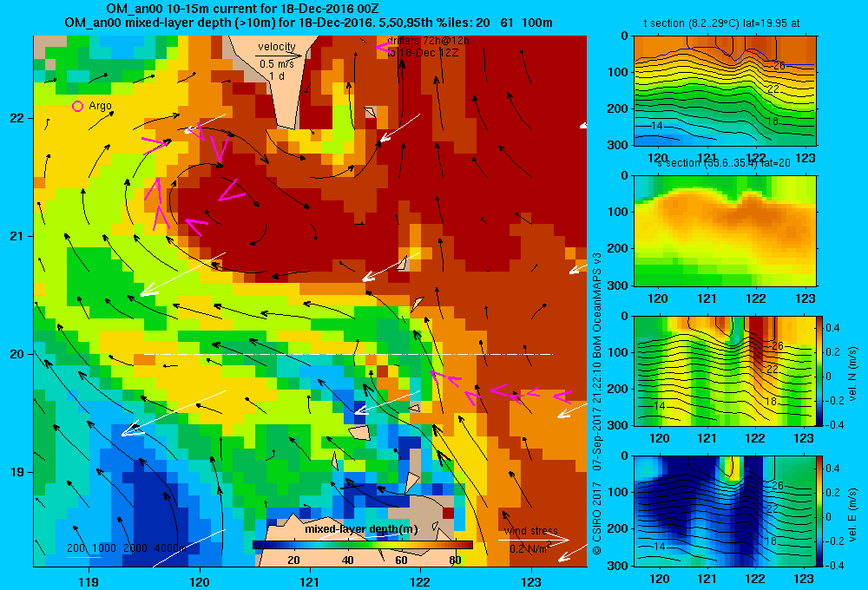Viewport: 868px width, 590px height.
Task: Click the mixed-layer depth subtitle line
Action: (308, 23)
